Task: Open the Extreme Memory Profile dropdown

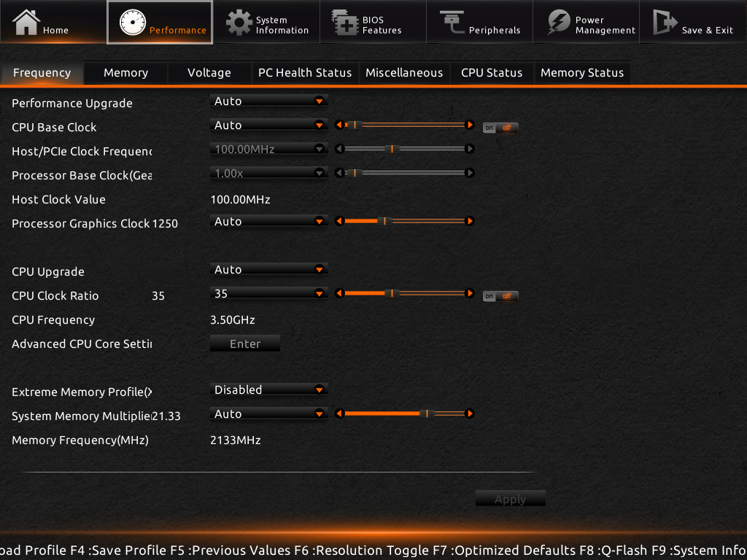Action: (x=268, y=390)
